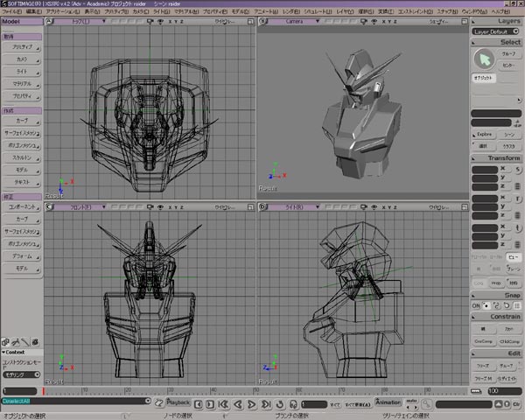
Task: Open the 編集 (Edit) menu
Action: [x=34, y=11]
